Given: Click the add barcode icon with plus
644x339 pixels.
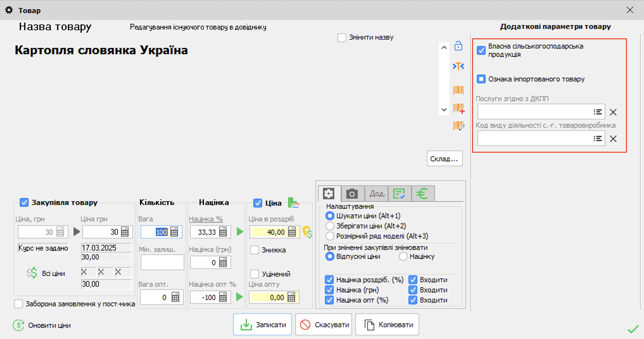Looking at the screenshot, I should pyautogui.click(x=458, y=109).
